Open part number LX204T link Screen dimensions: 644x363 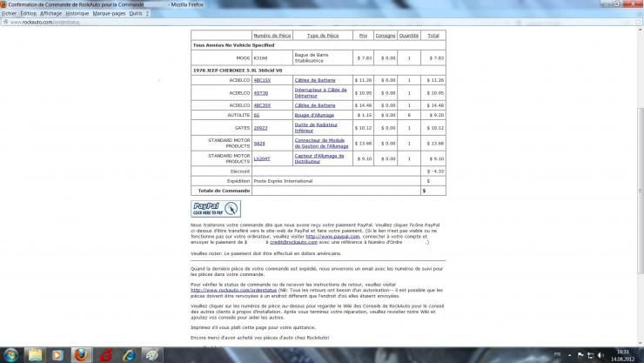point(262,159)
